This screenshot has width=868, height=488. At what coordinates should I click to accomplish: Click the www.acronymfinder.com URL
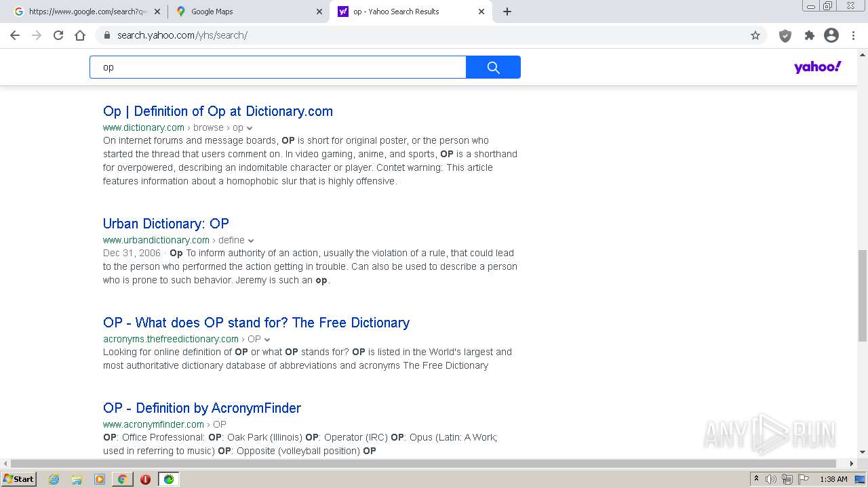point(153,424)
